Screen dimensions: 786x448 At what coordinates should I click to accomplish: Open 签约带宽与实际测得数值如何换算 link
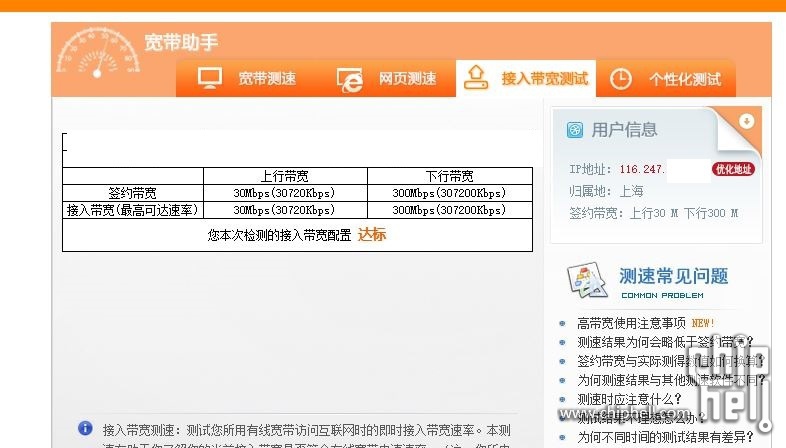pos(671,361)
